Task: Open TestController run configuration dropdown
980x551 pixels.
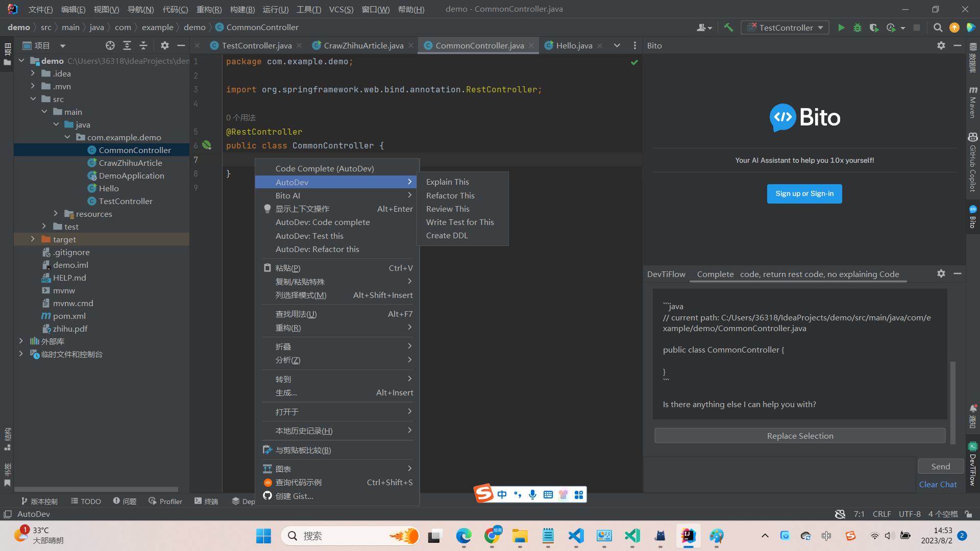Action: (x=786, y=28)
